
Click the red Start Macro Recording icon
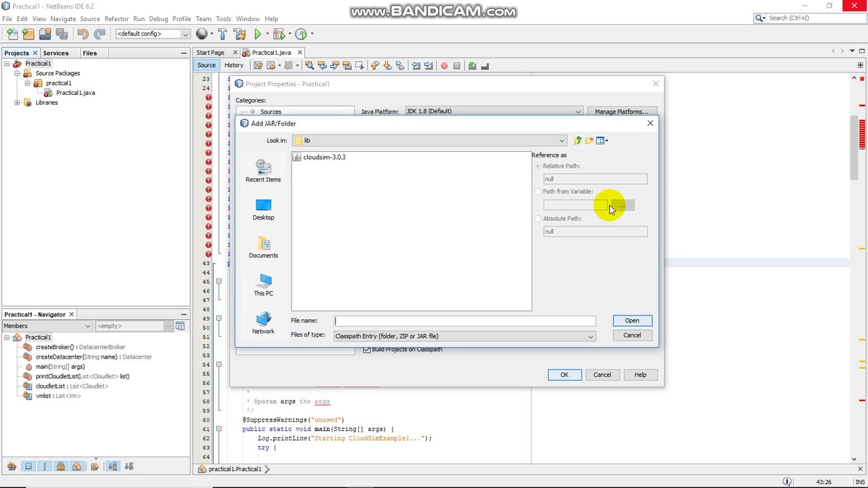tap(444, 66)
